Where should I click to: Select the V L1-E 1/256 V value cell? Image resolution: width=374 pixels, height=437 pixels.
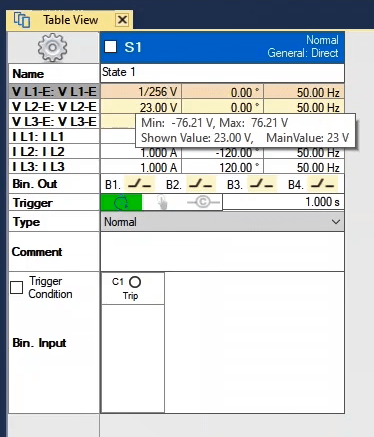point(141,92)
